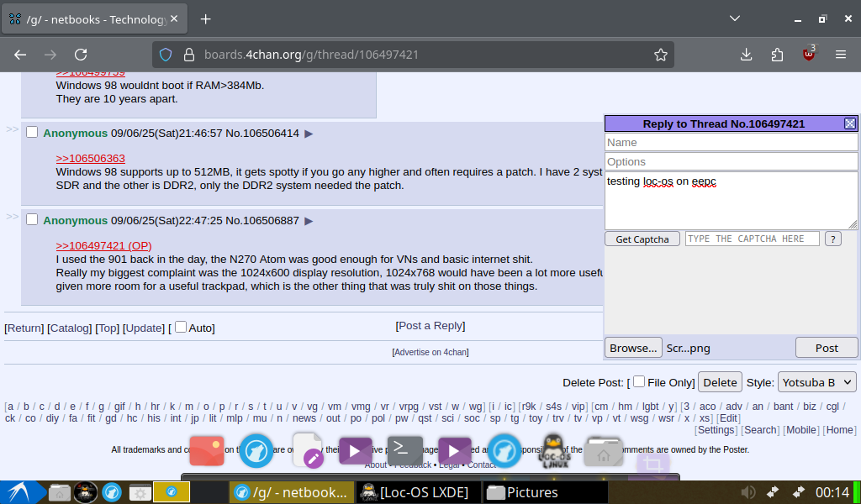Open the file manager taskbar launcher
Image resolution: width=861 pixels, height=504 pixels.
(x=60, y=492)
